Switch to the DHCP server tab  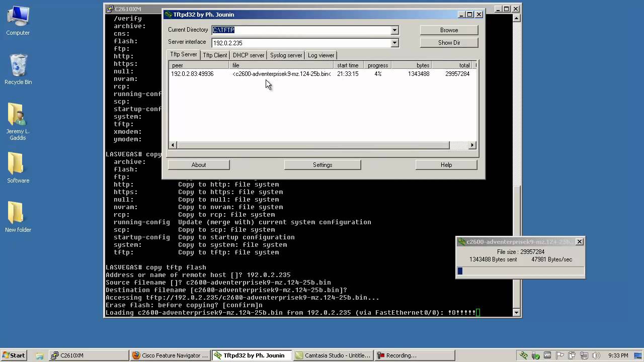pos(249,55)
